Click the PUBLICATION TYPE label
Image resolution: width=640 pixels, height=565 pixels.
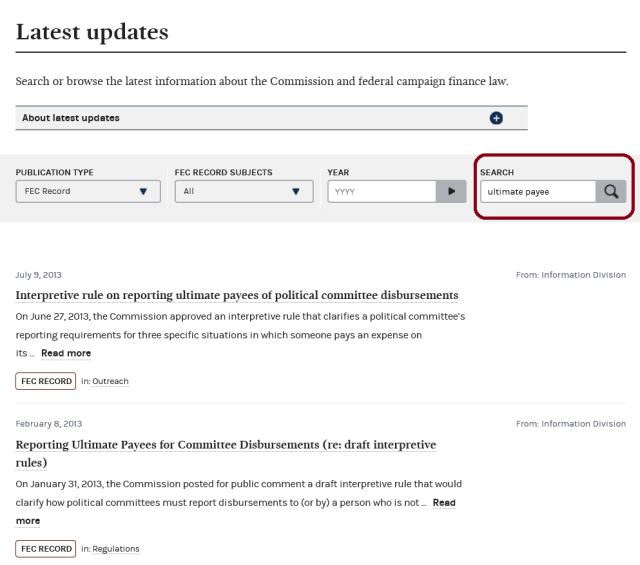pos(55,172)
